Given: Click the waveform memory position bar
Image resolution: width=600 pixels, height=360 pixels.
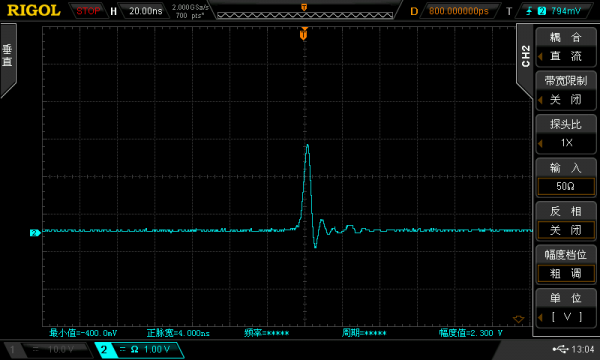Looking at the screenshot, I should tap(305, 15).
